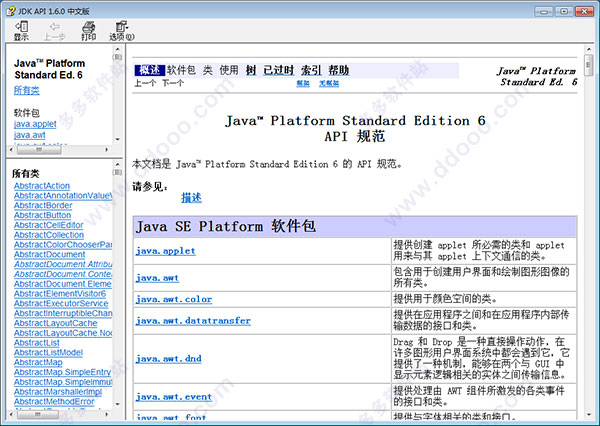Open the AbstractColorChooserPanel class link
600x426 pixels.
pyautogui.click(x=63, y=245)
